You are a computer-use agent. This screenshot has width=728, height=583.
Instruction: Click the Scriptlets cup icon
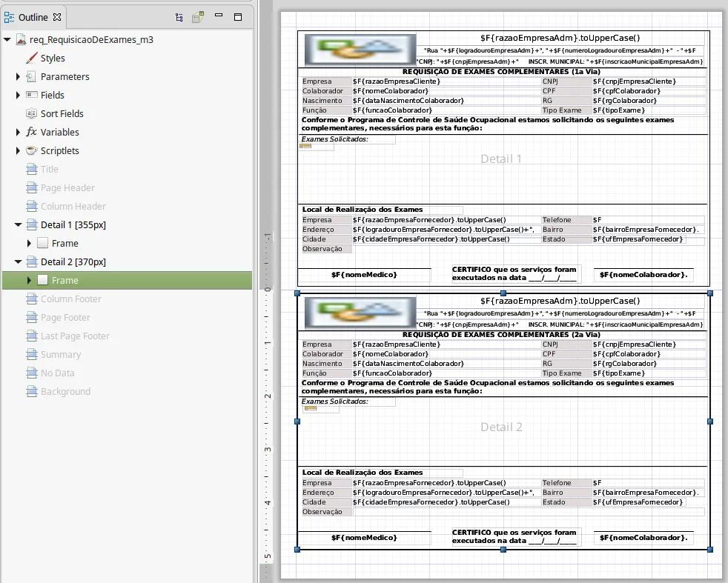pos(31,150)
